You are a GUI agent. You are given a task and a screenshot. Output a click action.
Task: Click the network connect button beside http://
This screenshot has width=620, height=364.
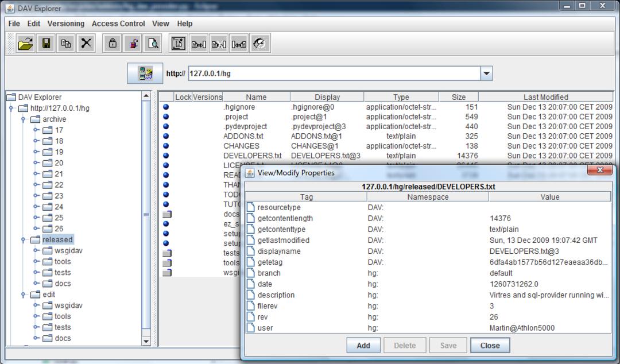tap(145, 73)
